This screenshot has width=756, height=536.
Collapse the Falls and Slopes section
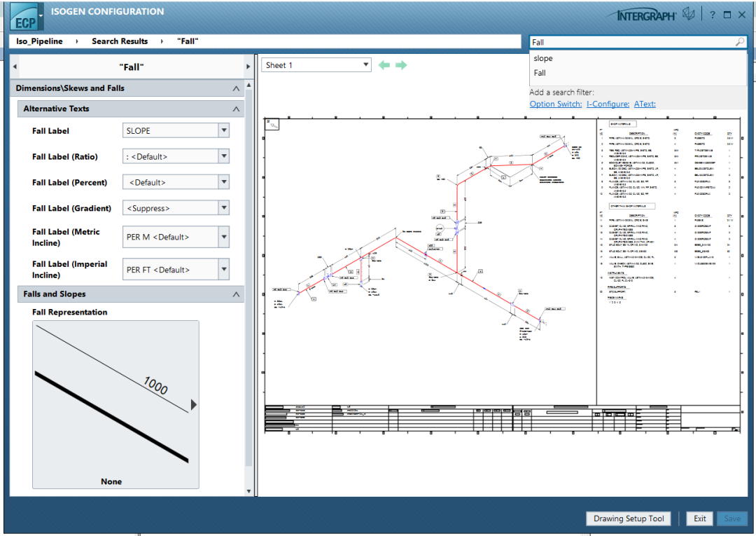[x=236, y=294]
